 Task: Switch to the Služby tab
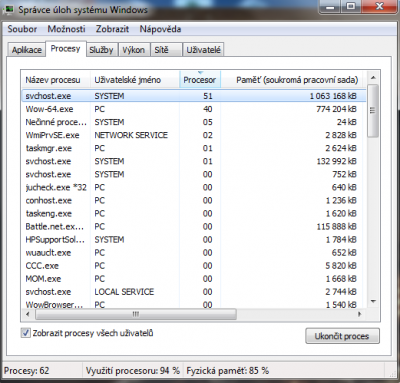click(101, 50)
